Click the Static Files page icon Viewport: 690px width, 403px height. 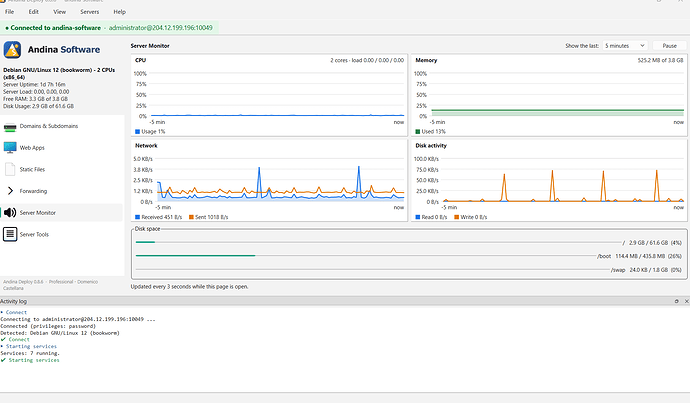[10, 169]
